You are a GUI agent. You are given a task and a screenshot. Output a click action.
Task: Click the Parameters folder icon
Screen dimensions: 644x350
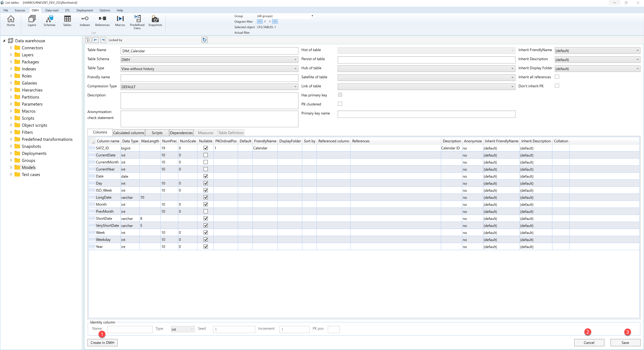point(17,104)
